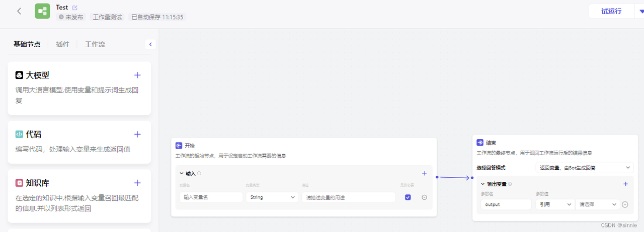Remove the output variable row
This screenshot has height=232, width=644.
pyautogui.click(x=625, y=204)
